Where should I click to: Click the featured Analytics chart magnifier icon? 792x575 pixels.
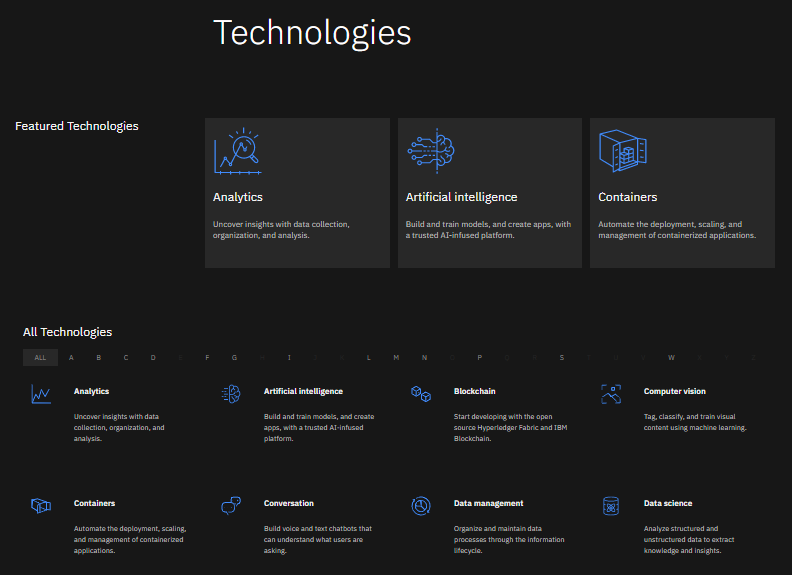coord(237,151)
